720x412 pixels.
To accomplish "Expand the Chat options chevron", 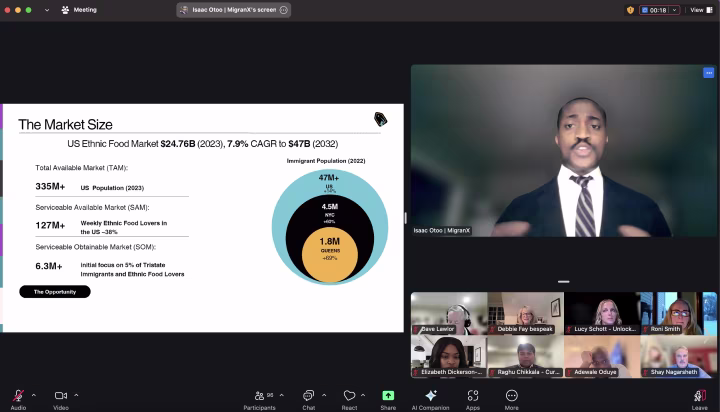I will 324,395.
